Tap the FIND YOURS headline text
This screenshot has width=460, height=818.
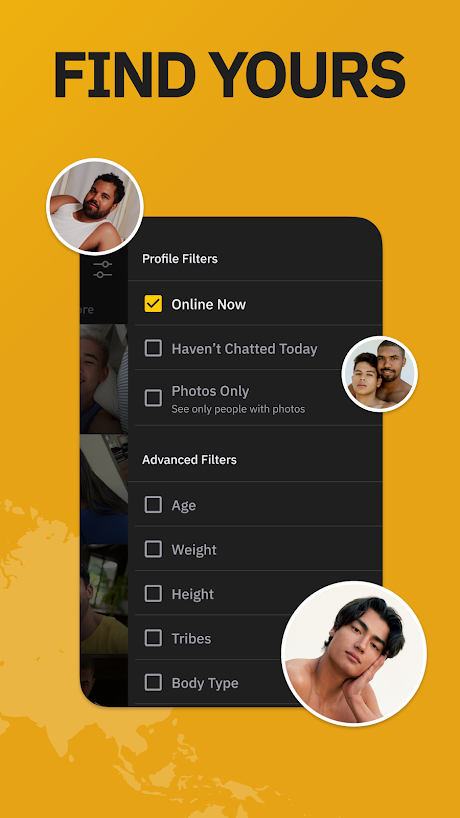pyautogui.click(x=229, y=74)
